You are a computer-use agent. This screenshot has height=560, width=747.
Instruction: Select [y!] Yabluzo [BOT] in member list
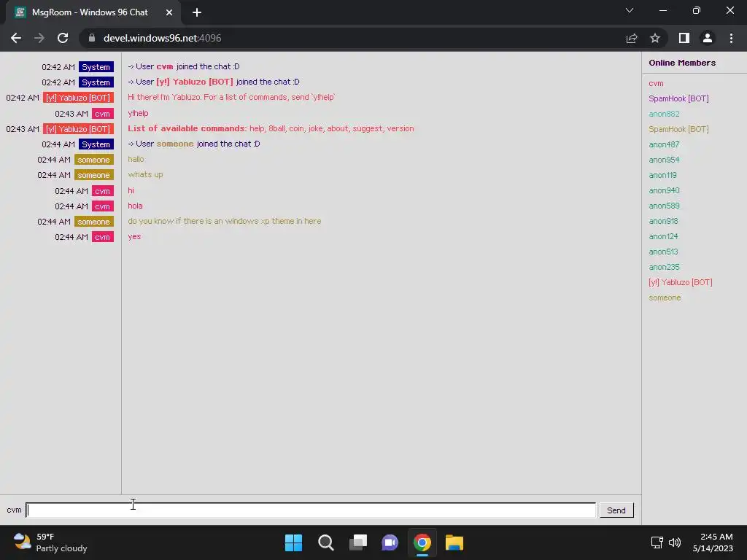(681, 282)
